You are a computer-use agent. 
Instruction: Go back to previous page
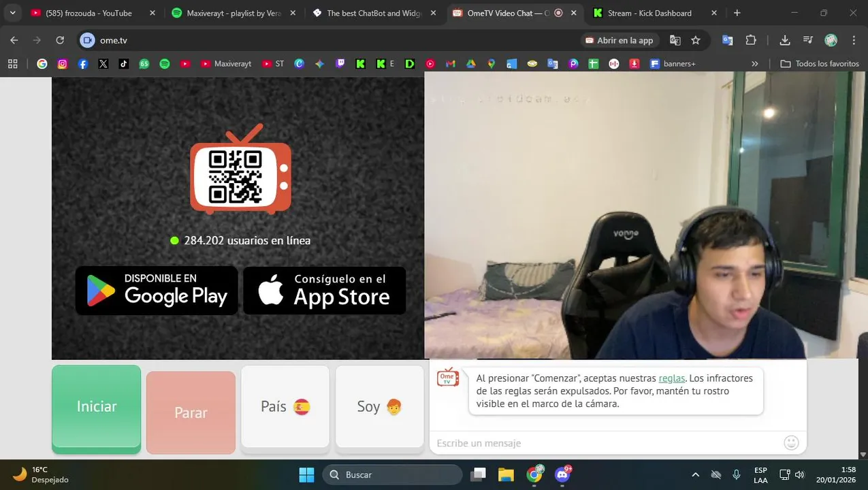(x=14, y=40)
